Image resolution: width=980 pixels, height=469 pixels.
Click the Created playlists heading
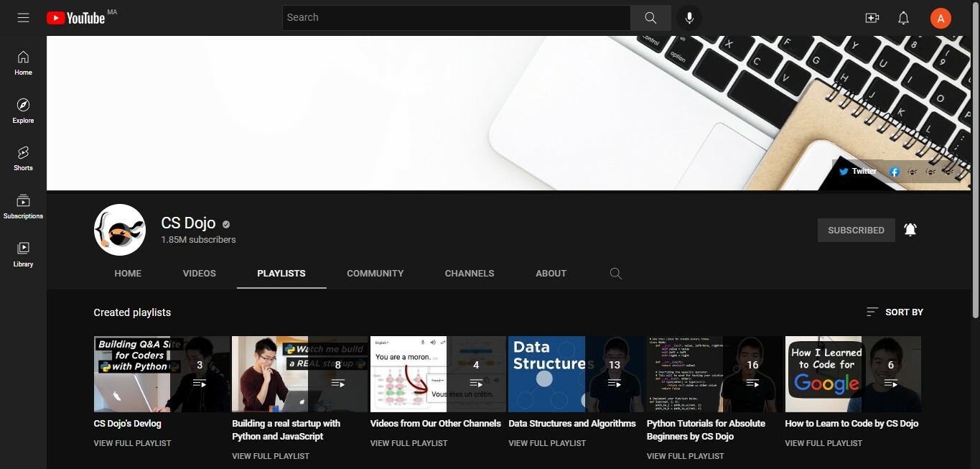(x=132, y=312)
